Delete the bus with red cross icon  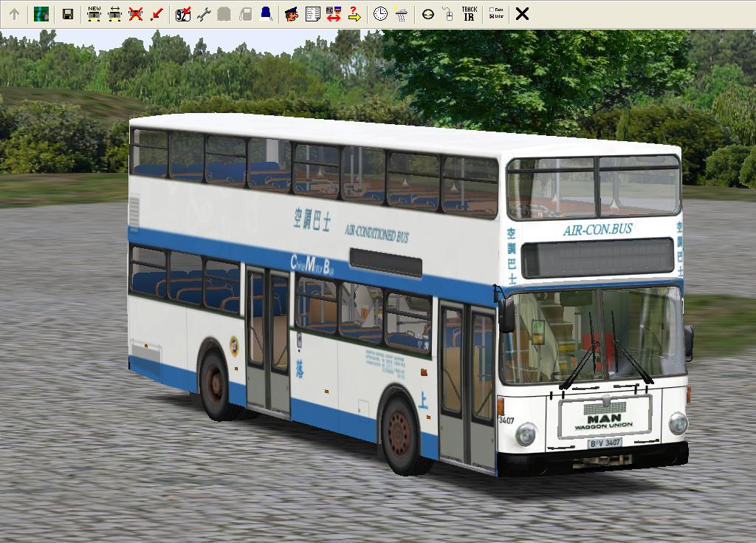(136, 14)
